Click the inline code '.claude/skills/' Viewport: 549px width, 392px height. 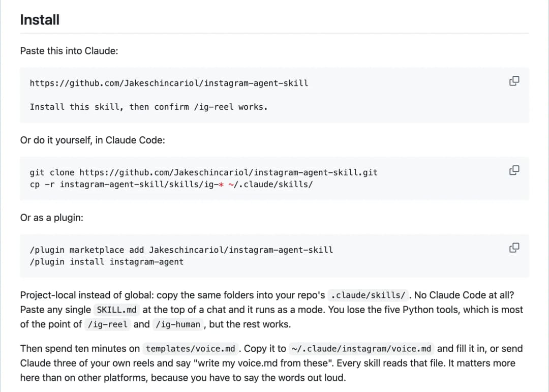(x=368, y=295)
